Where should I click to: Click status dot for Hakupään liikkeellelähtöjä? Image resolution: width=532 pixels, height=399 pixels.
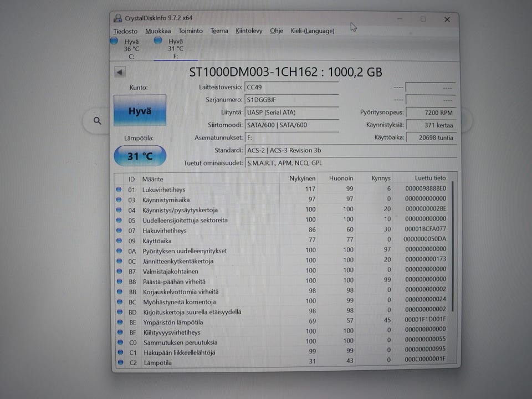tap(120, 352)
